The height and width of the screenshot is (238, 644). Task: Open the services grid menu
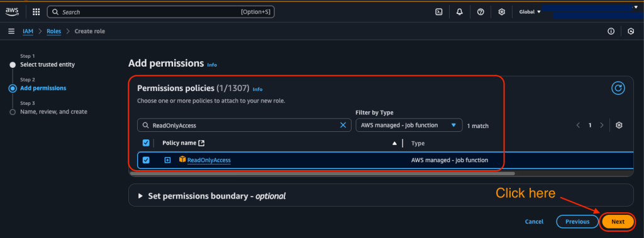[x=36, y=12]
